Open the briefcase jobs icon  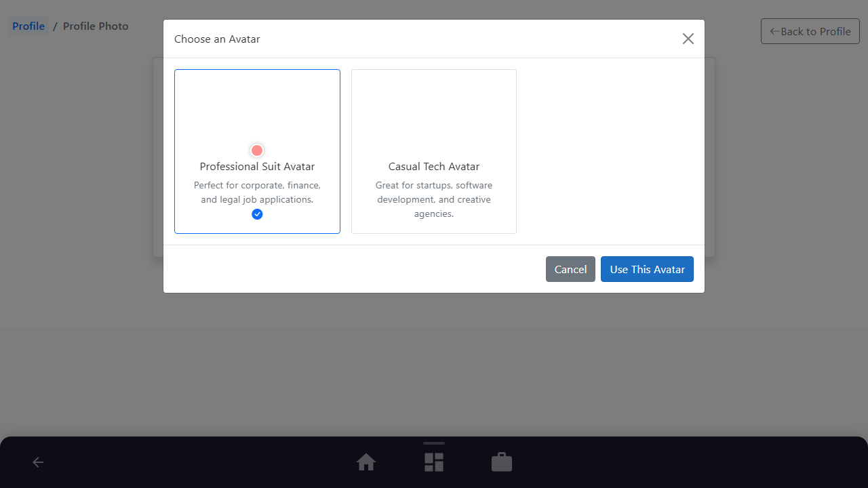coord(502,462)
